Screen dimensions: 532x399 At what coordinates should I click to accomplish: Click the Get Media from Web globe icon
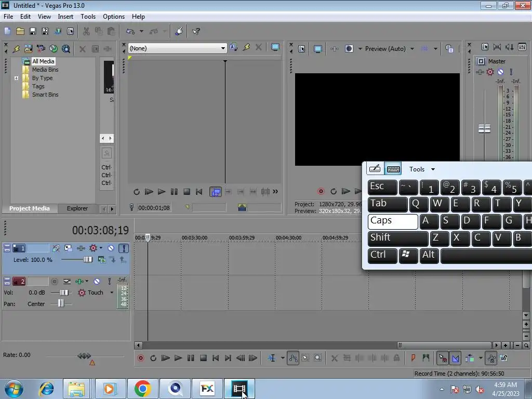click(54, 49)
